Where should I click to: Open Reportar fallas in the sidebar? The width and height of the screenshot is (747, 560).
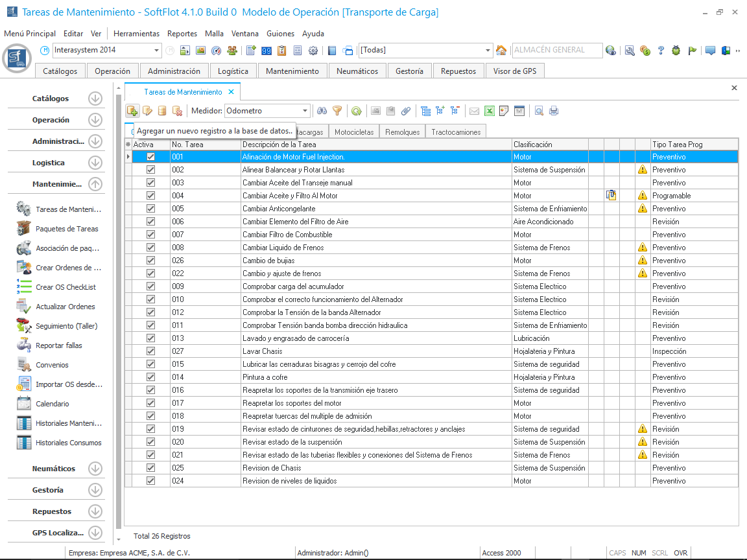(x=59, y=345)
